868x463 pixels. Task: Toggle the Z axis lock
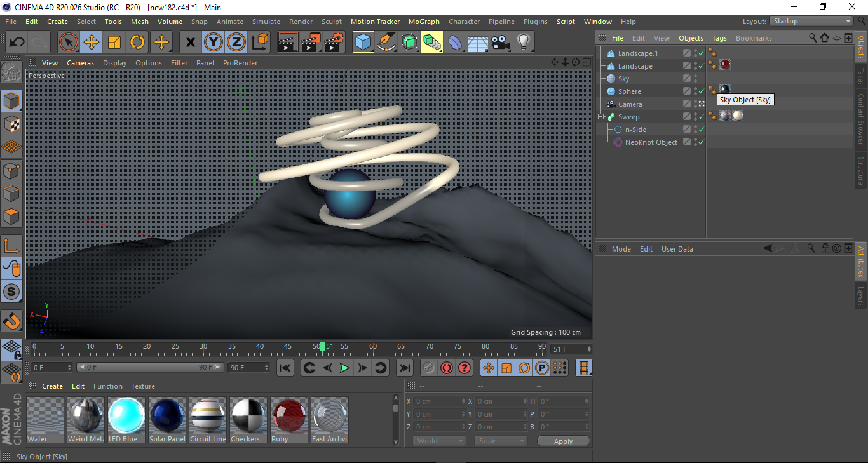(236, 43)
